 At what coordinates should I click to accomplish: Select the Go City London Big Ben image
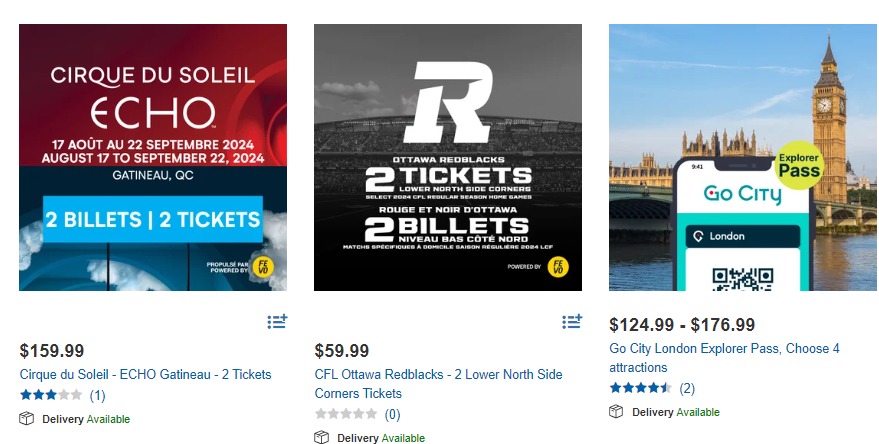(743, 157)
